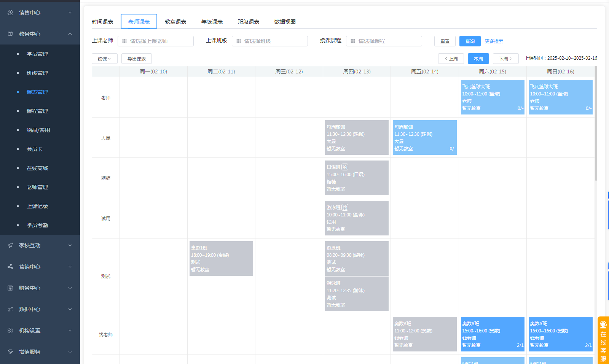Click the 糖糖 row label
This screenshot has height=364, width=609.
tap(106, 178)
